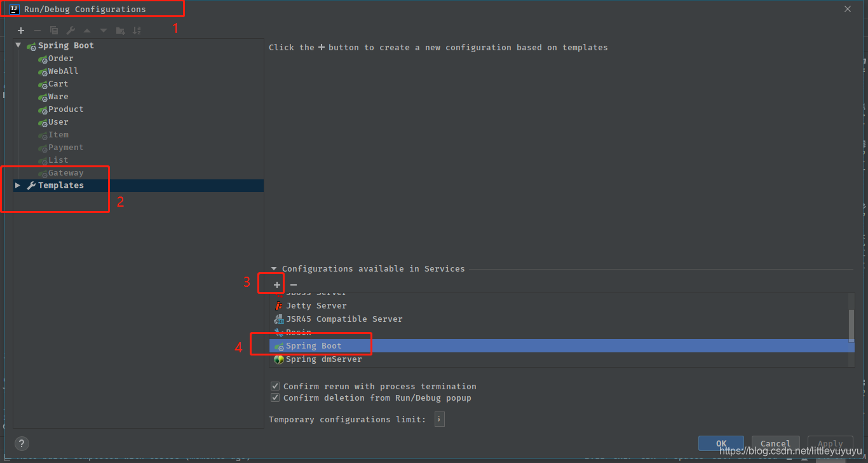Click the Spring dmServer globe icon
This screenshot has height=463, width=868.
pos(278,359)
